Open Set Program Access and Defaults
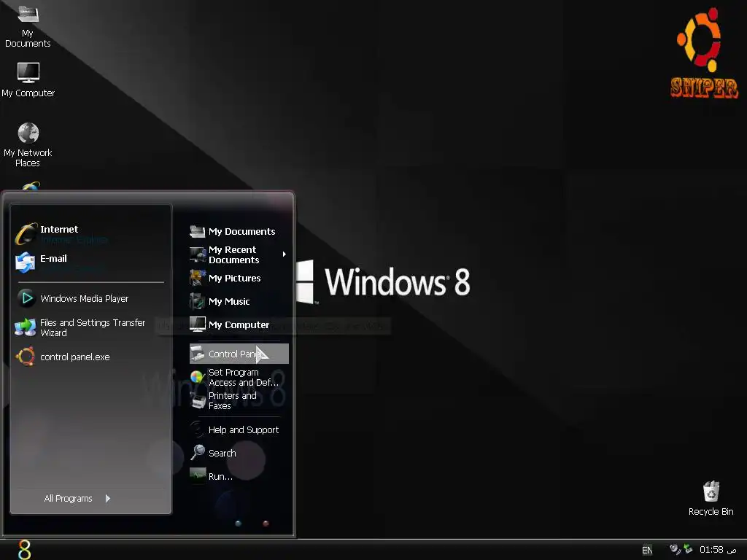The image size is (747, 560). [x=234, y=377]
